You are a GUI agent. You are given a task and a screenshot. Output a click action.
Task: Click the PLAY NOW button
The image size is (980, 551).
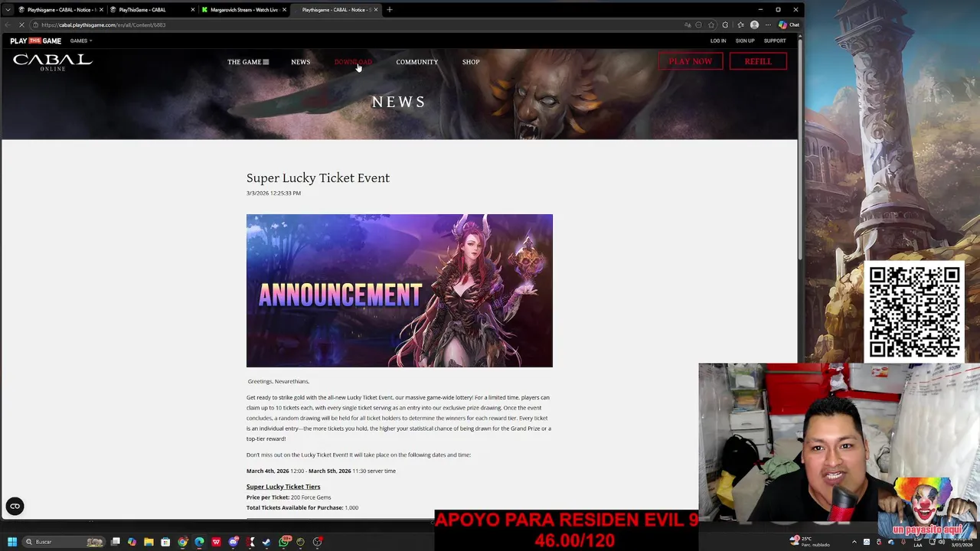tap(691, 61)
